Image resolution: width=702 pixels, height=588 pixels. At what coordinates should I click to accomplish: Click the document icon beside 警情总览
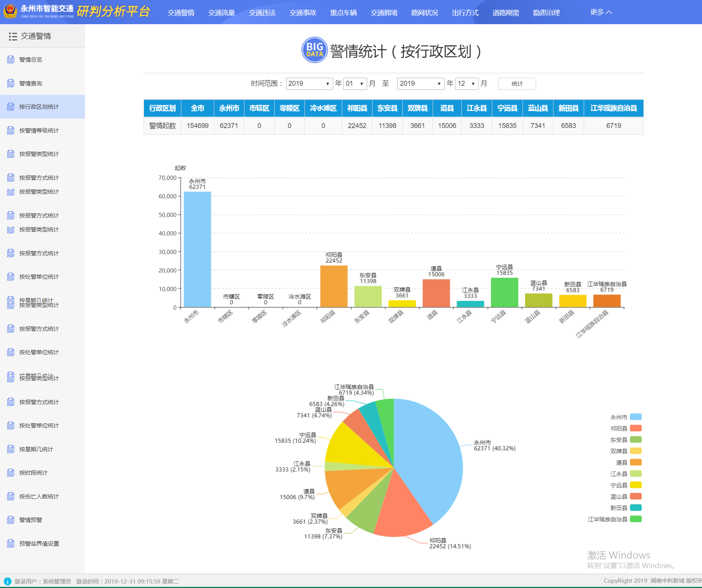pos(11,59)
